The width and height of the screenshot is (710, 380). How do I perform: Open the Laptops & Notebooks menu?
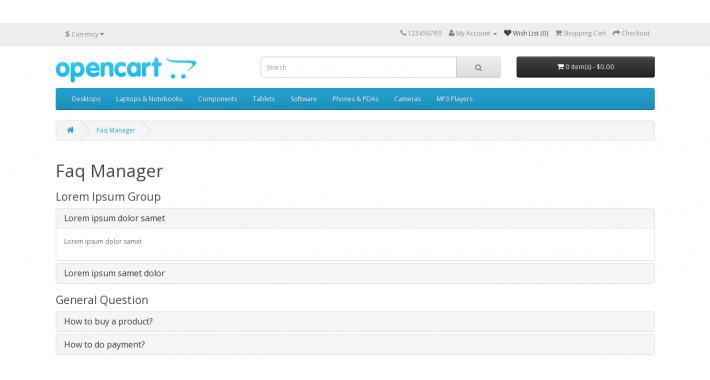pos(149,99)
